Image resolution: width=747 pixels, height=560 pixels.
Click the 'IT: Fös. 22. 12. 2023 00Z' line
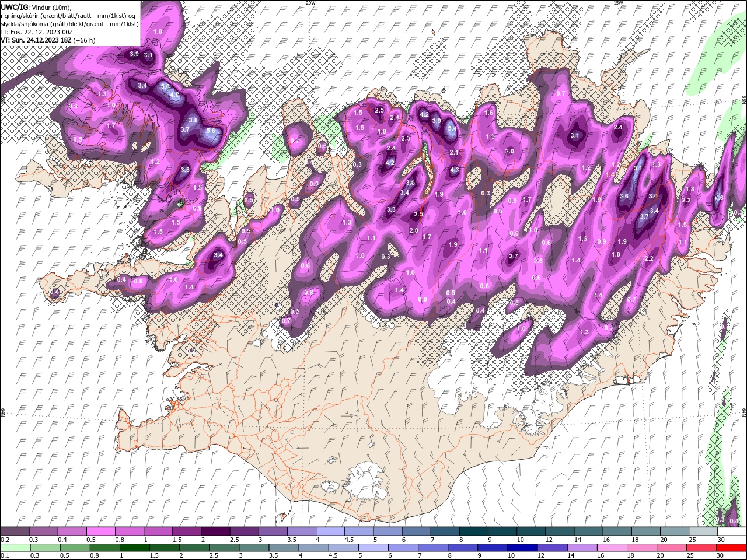[x=37, y=32]
